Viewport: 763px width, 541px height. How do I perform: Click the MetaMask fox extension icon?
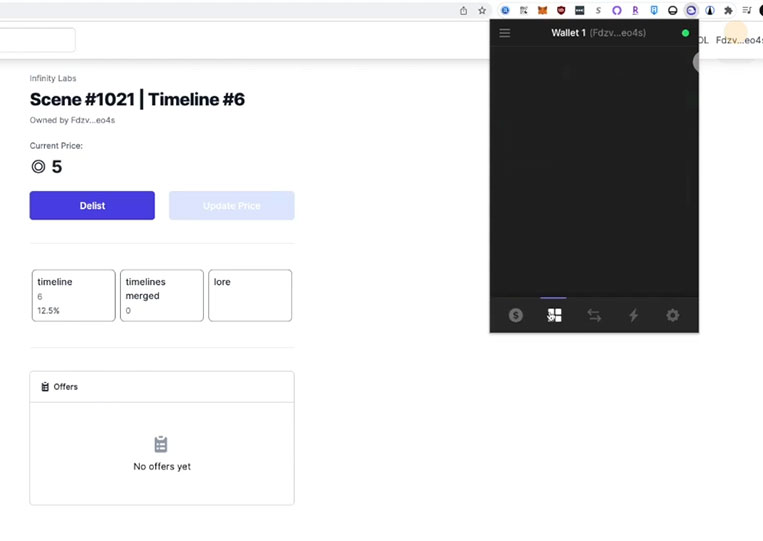point(542,10)
